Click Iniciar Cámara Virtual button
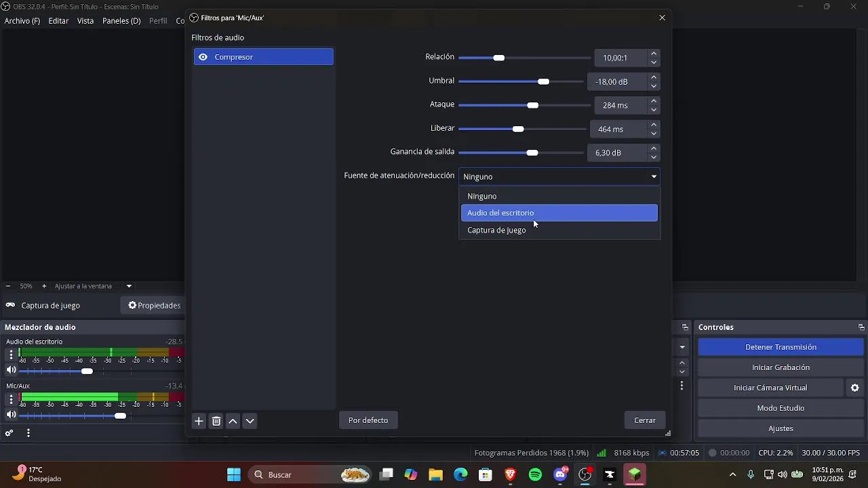 (770, 388)
